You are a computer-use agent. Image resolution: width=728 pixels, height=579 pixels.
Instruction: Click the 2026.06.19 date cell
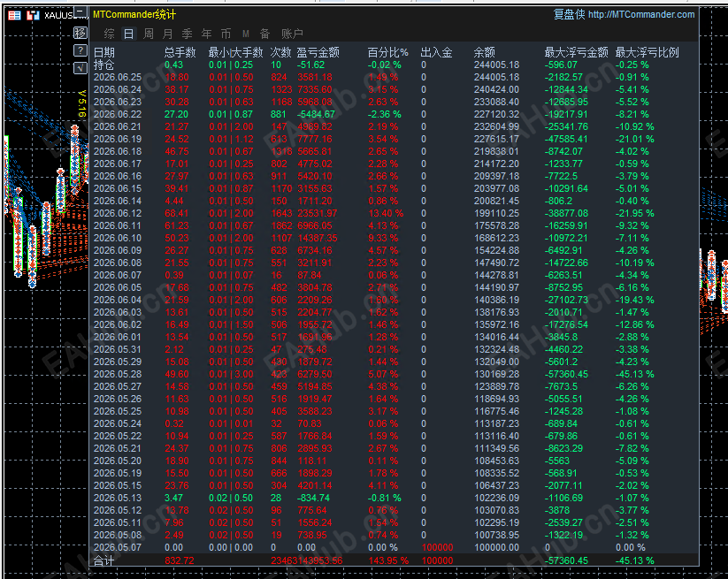click(x=118, y=139)
